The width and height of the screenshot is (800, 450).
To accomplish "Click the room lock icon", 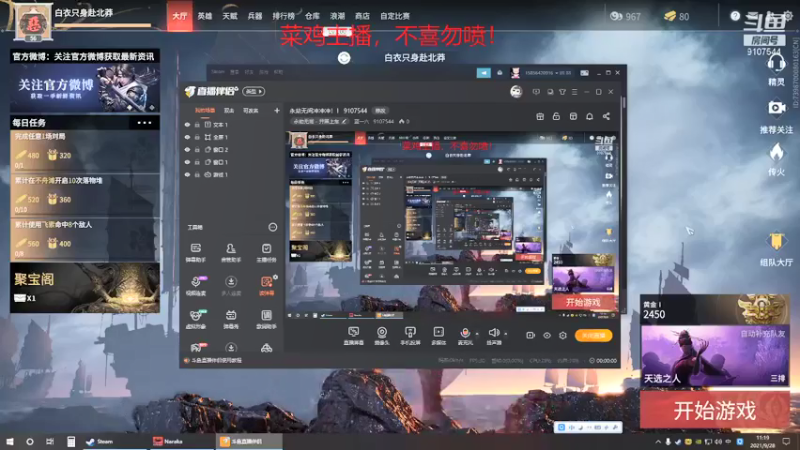I will [x=556, y=116].
